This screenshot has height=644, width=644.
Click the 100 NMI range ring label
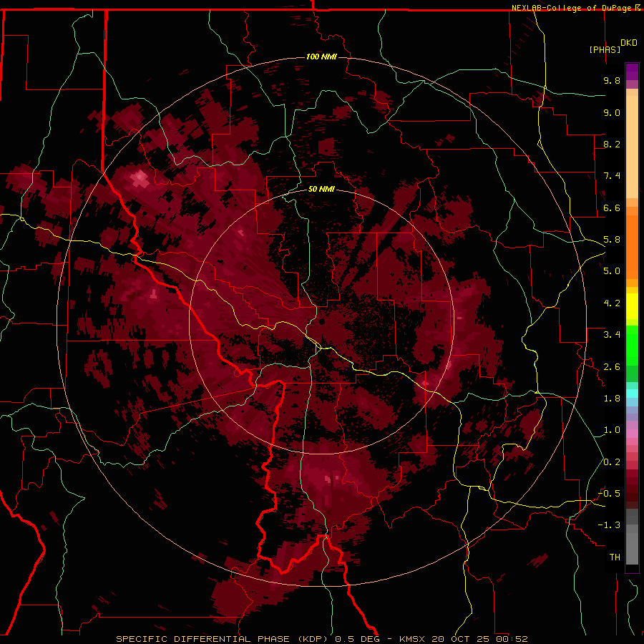(321, 57)
